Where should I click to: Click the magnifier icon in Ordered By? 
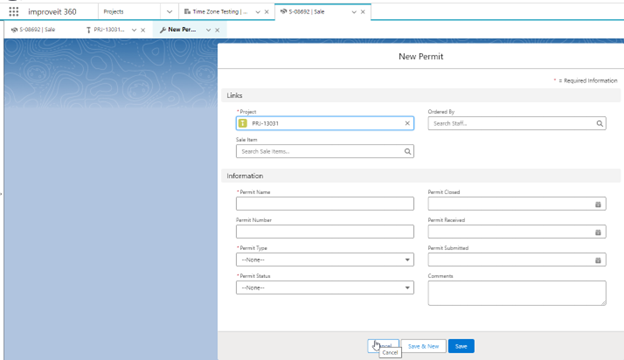(x=599, y=124)
